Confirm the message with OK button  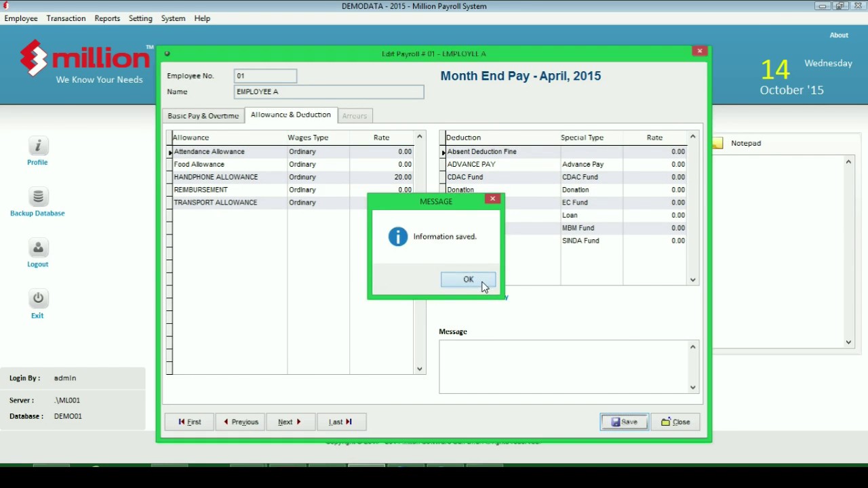[x=469, y=280]
